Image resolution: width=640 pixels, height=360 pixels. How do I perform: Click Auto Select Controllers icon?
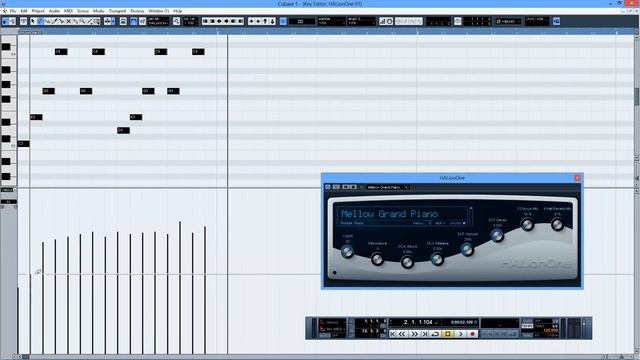coord(123,21)
